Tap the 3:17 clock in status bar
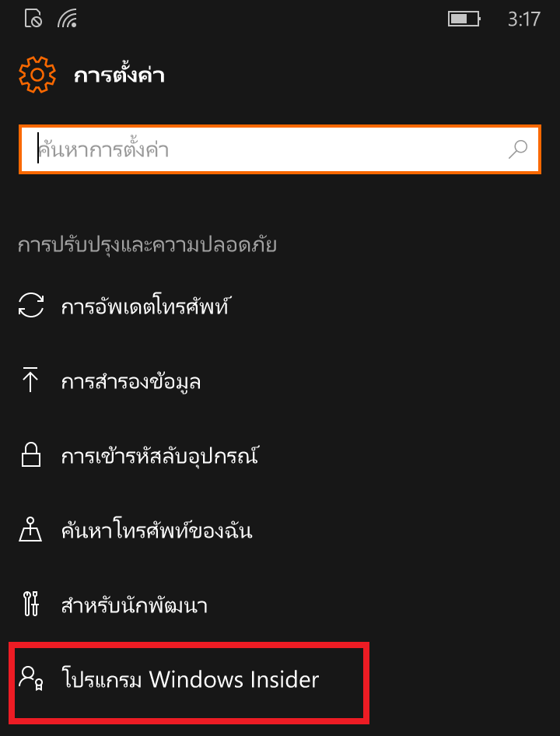 [x=524, y=19]
